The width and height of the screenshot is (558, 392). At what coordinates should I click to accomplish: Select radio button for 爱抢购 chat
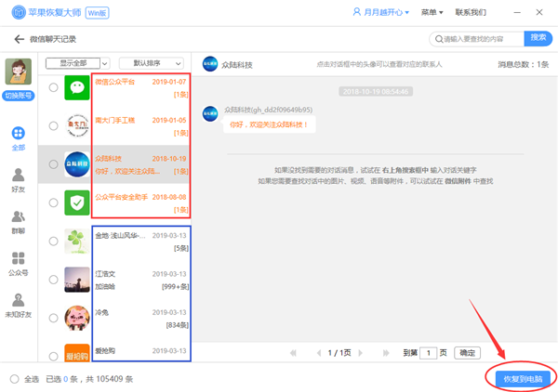(53, 356)
